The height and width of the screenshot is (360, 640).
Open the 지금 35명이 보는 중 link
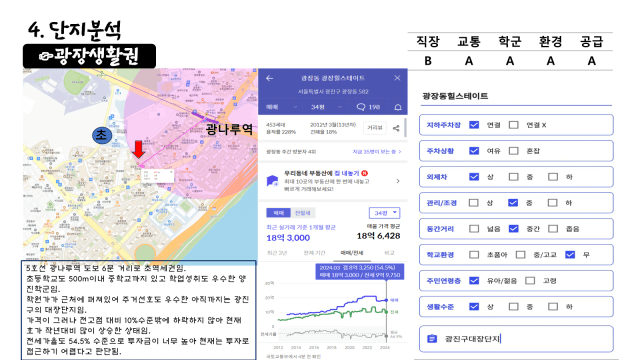[x=377, y=151]
